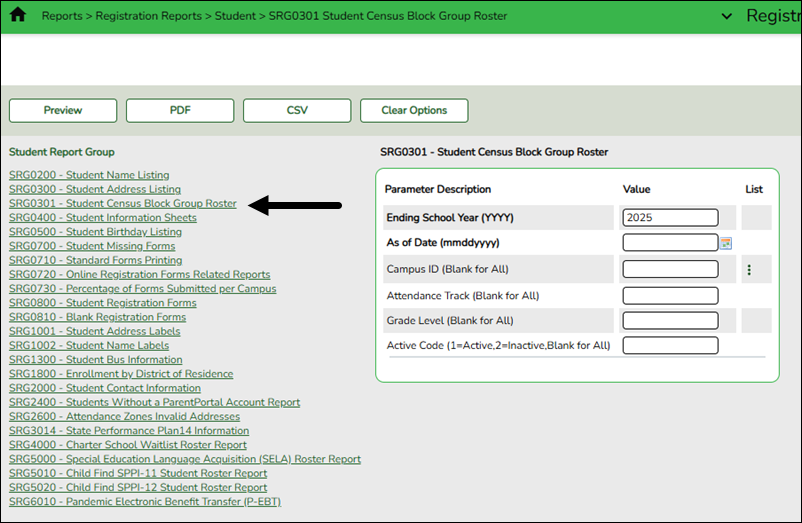Go to the Home icon
Screen dimensions: 802x523
click(18, 15)
